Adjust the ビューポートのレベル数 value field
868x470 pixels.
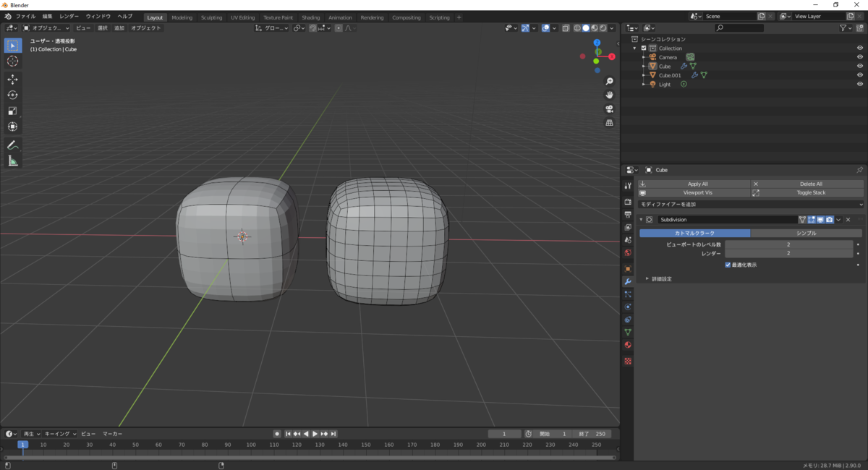click(788, 244)
